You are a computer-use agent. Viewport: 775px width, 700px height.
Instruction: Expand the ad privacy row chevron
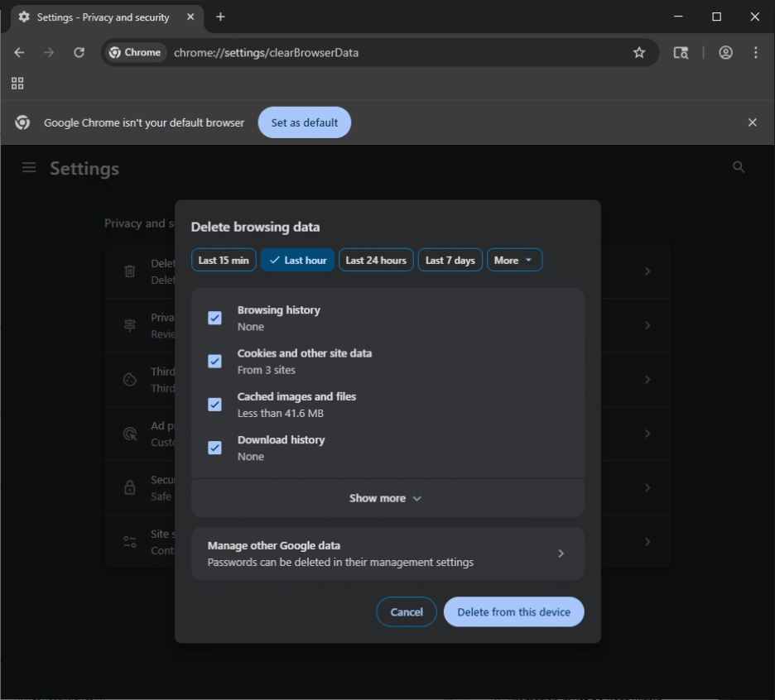(x=647, y=434)
